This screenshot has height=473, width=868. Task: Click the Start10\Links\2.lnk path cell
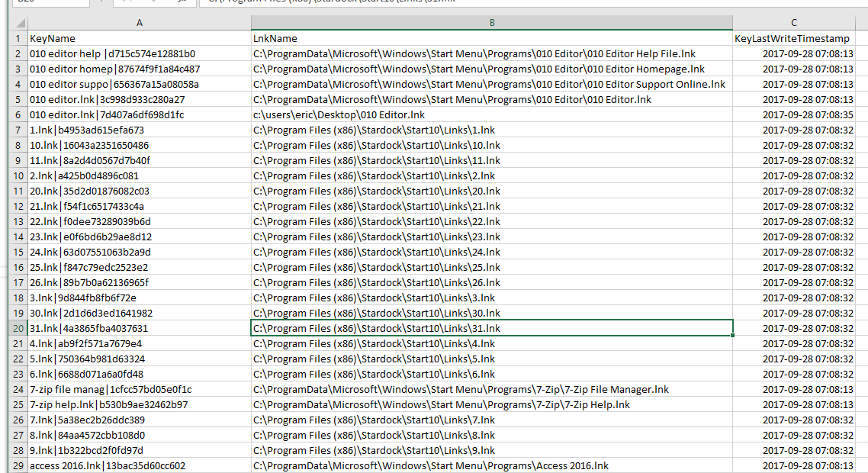click(x=491, y=175)
